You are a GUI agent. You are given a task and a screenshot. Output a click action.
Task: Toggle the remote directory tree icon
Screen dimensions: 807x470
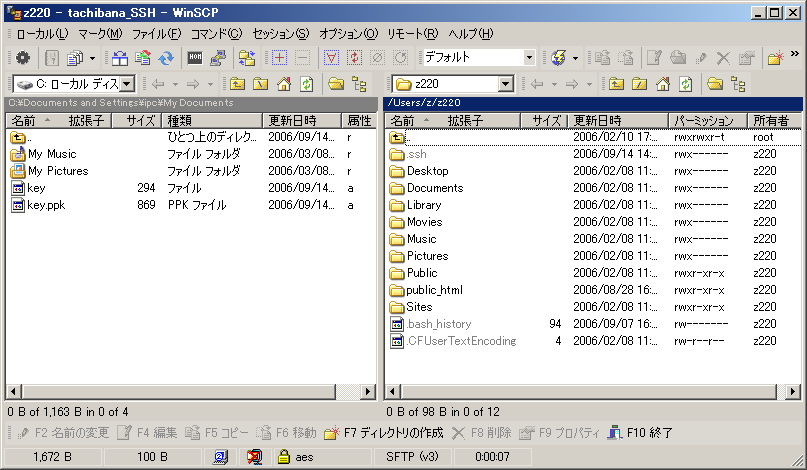(738, 83)
